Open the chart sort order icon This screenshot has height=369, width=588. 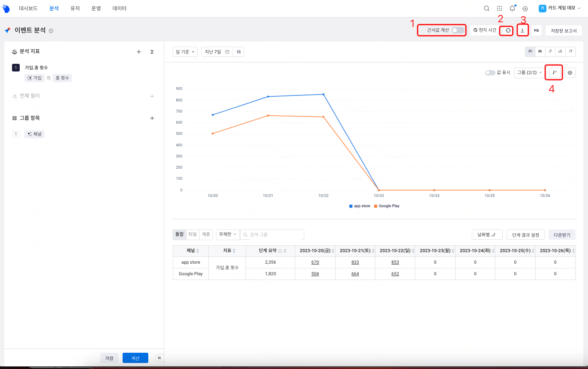tap(554, 72)
